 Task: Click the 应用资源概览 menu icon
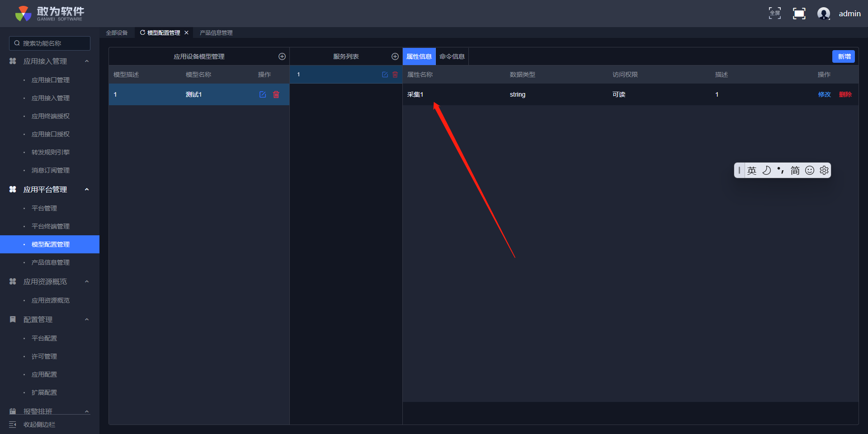pos(13,281)
